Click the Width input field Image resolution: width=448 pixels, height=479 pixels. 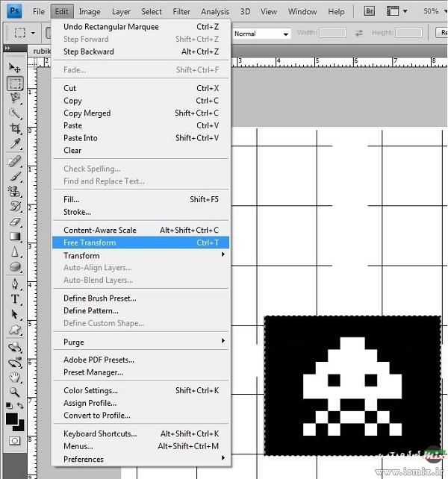[332, 32]
